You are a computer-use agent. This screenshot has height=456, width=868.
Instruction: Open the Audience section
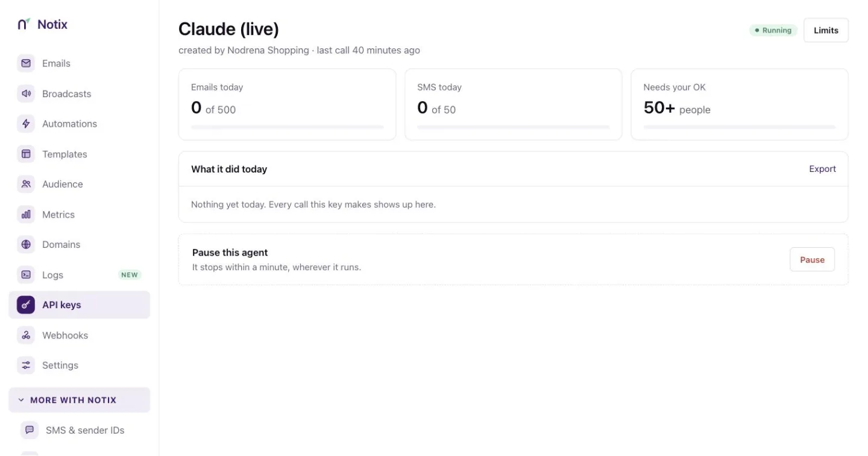tap(79, 184)
